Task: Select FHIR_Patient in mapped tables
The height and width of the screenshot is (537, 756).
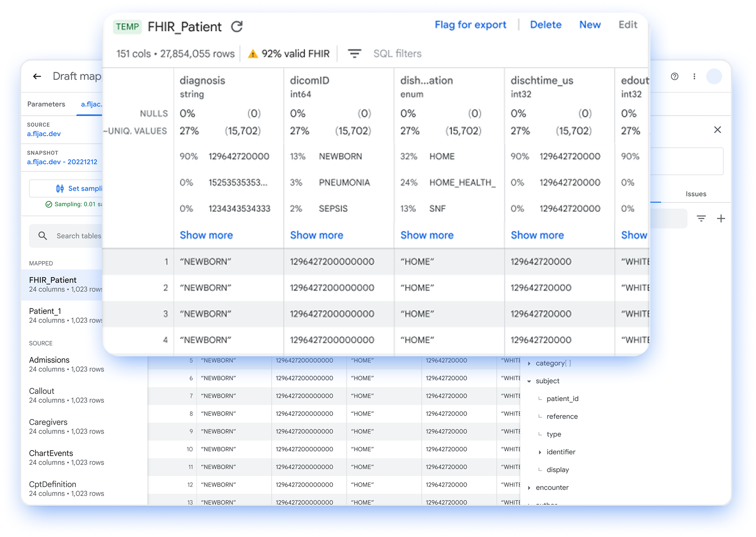Action: [x=62, y=284]
